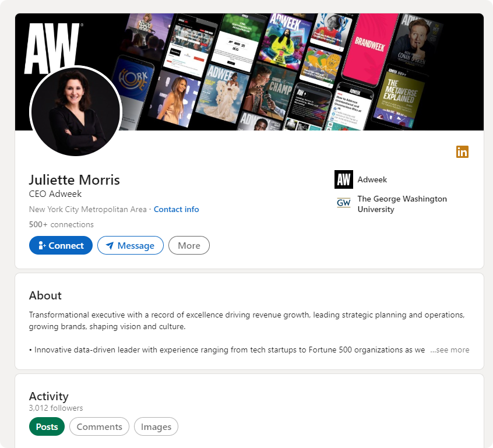Viewport: 493px width, 448px height.
Task: View the 500+ connections list
Action: click(61, 224)
